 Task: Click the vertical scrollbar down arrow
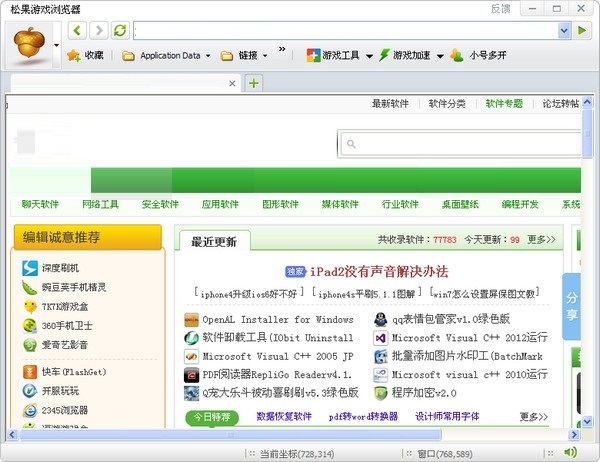click(x=587, y=421)
